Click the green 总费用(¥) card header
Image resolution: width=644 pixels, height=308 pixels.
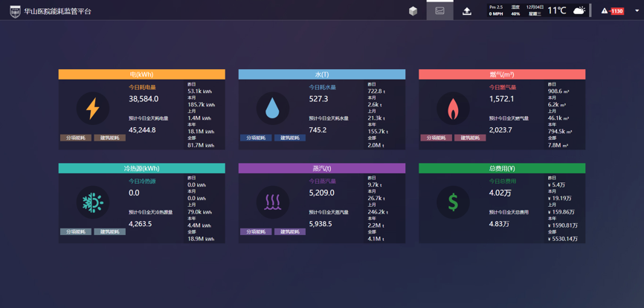click(502, 168)
